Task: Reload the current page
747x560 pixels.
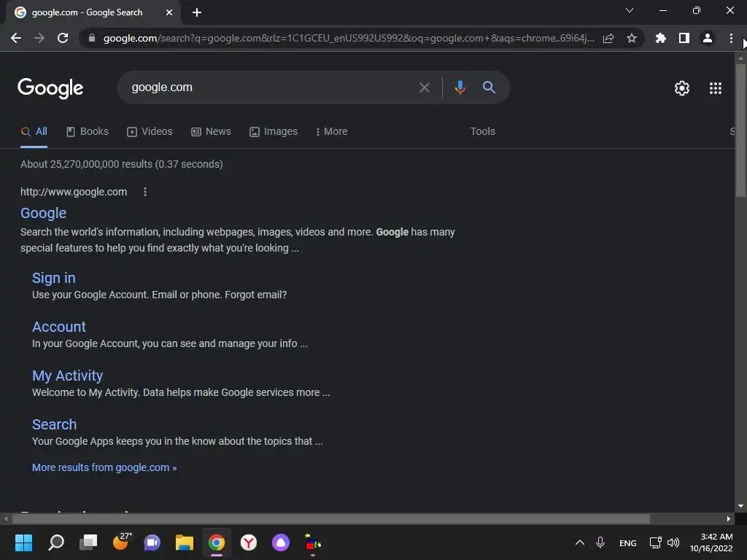Action: [63, 38]
